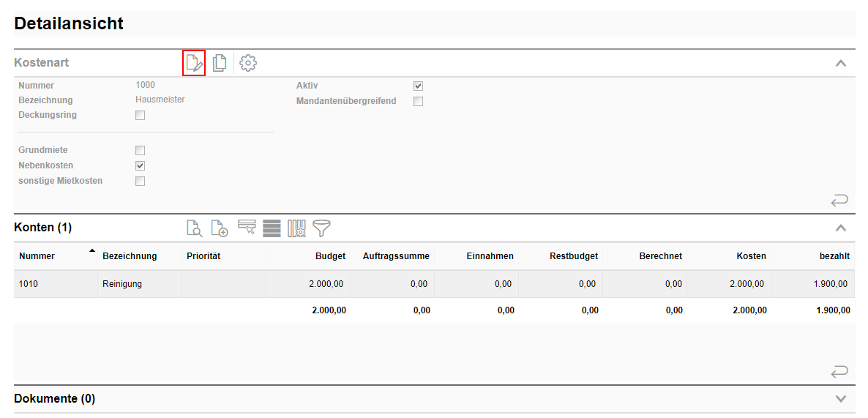Toggle the Aktiv checkbox
Image resolution: width=868 pixels, height=418 pixels.
tap(419, 86)
